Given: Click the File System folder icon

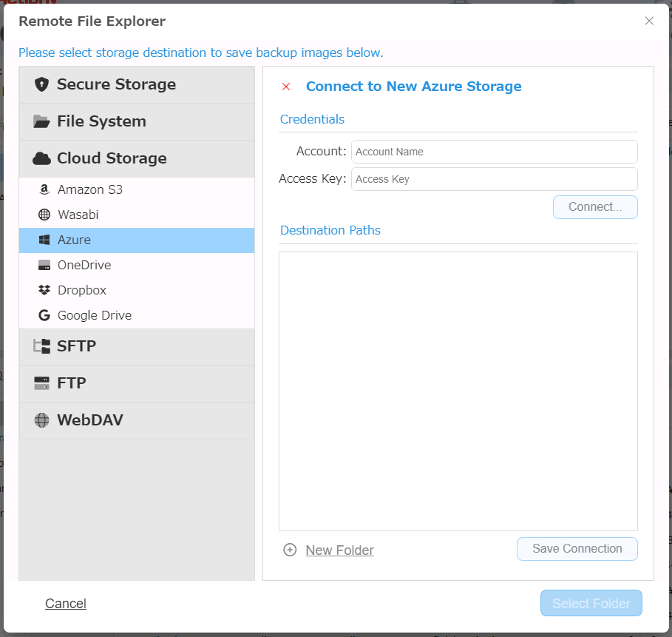Looking at the screenshot, I should [x=42, y=121].
